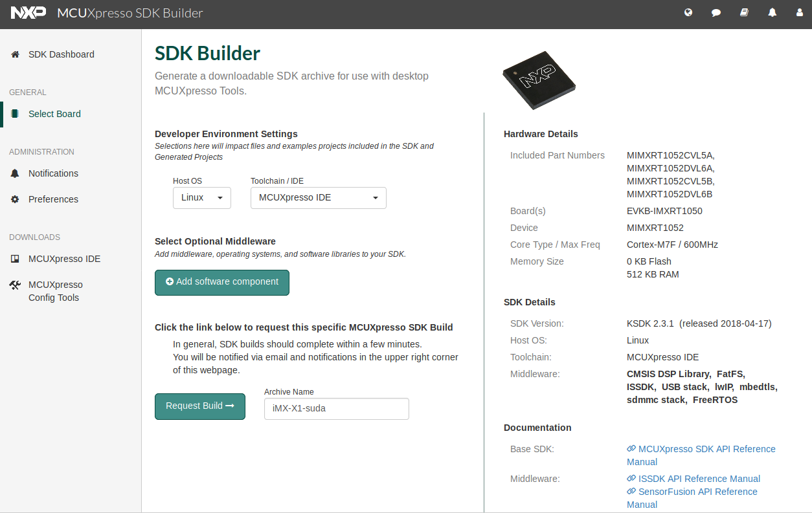
Task: Click the SDK Details heading
Action: click(530, 302)
